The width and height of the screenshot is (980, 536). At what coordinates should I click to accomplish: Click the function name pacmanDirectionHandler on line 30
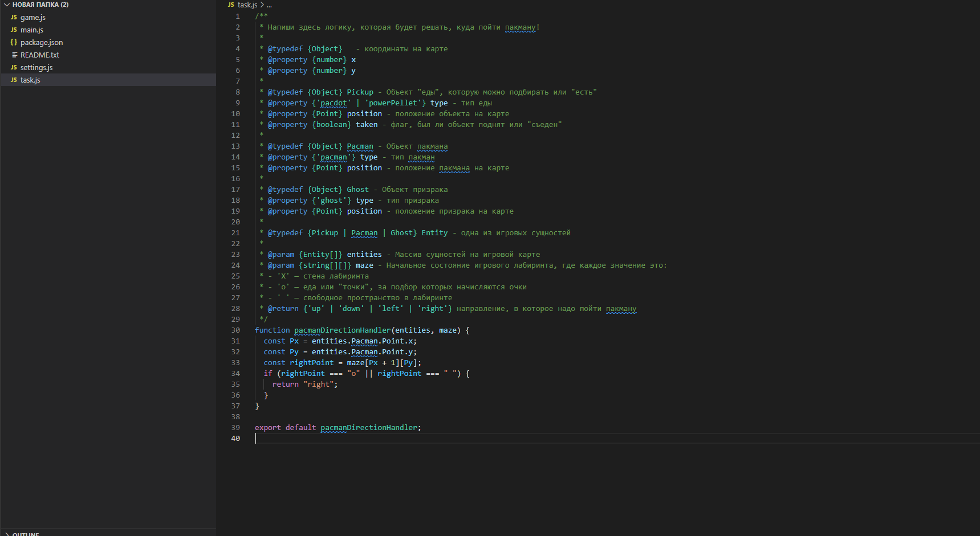(343, 330)
